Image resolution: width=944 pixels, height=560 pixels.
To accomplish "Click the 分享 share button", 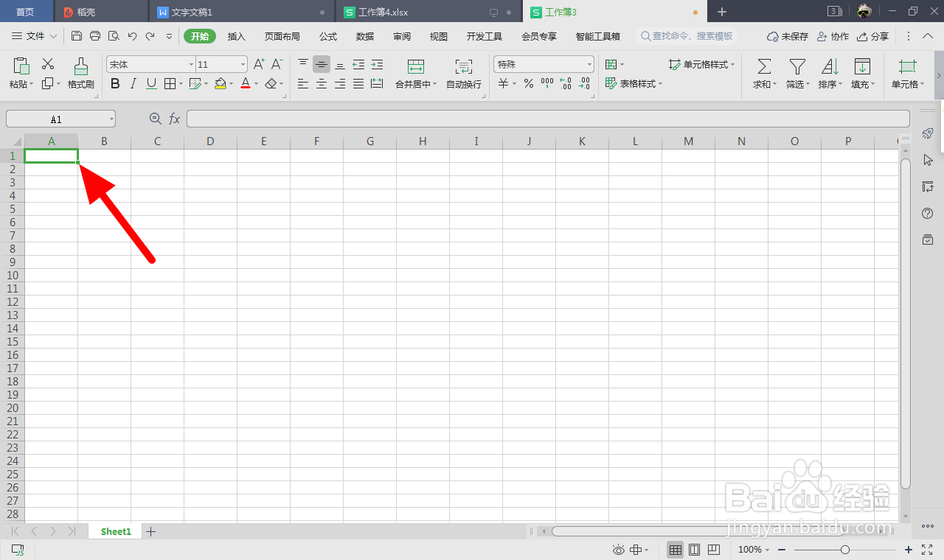I will pos(873,35).
